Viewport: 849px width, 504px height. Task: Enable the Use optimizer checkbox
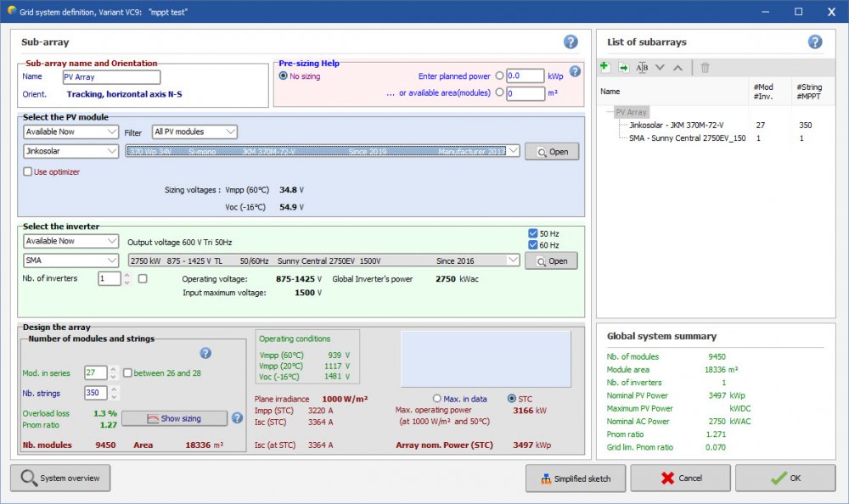(28, 172)
